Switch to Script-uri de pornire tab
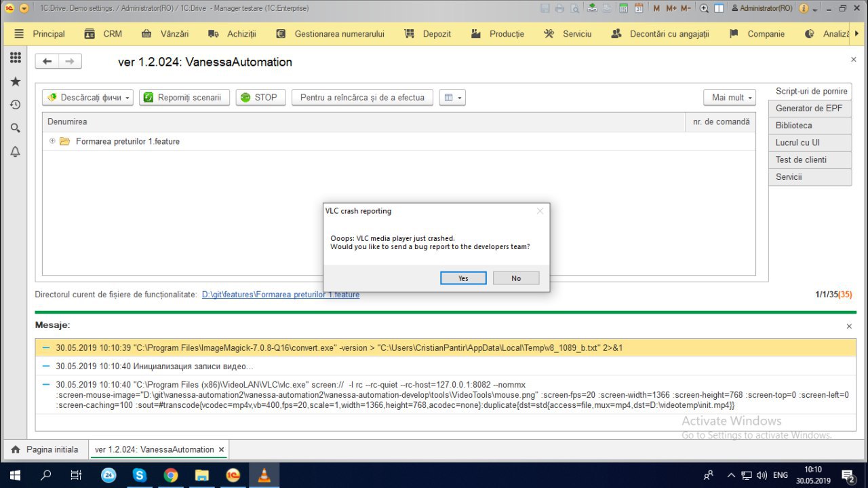Screen dimensions: 868x488 pos(811,91)
